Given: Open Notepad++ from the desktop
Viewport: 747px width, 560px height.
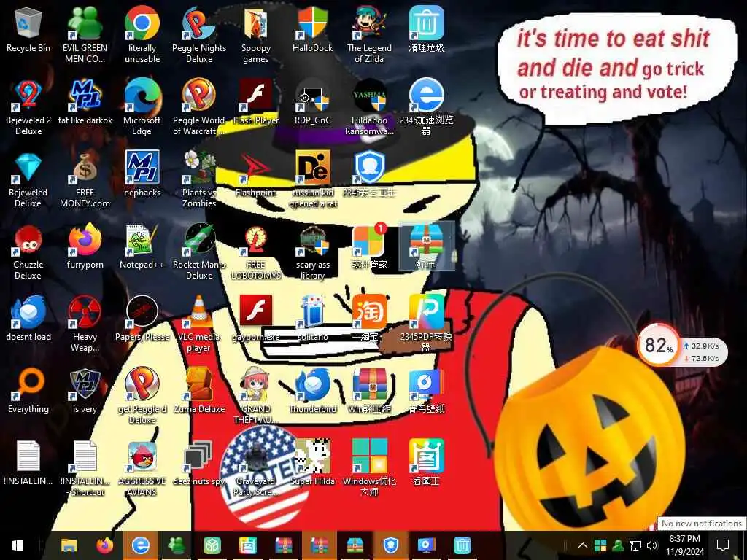Looking at the screenshot, I should click(142, 246).
